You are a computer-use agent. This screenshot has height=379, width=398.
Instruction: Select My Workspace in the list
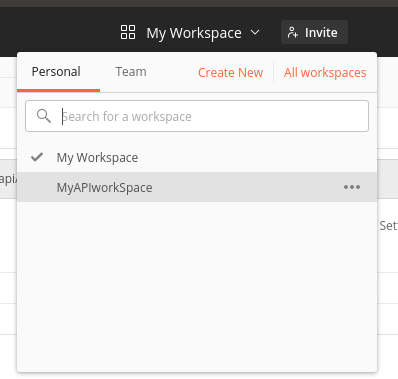tap(197, 157)
